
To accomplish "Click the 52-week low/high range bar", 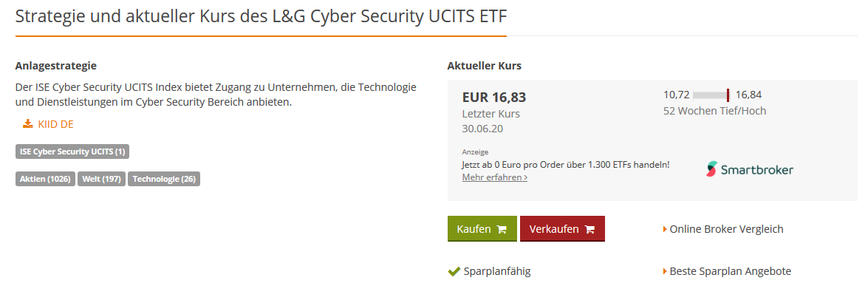I will [711, 95].
